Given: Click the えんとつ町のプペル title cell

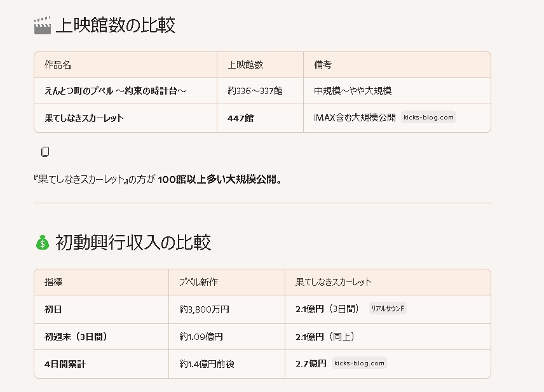Looking at the screenshot, I should tap(115, 91).
